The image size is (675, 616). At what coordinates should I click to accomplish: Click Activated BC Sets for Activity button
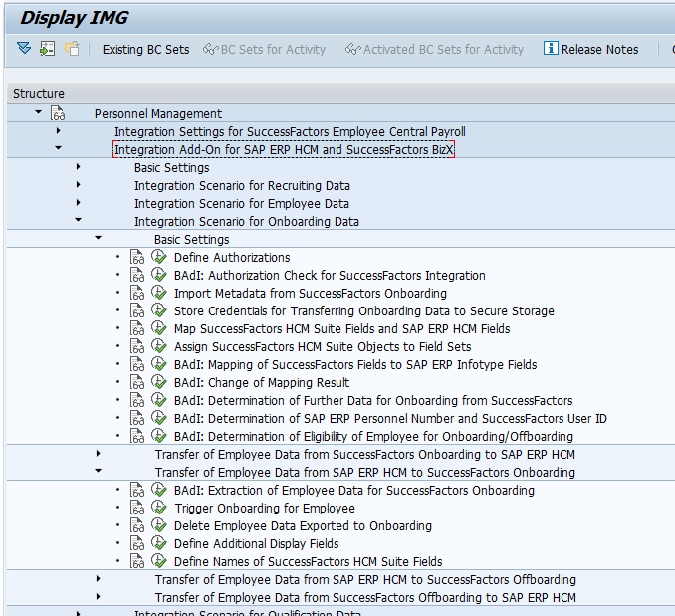(434, 50)
